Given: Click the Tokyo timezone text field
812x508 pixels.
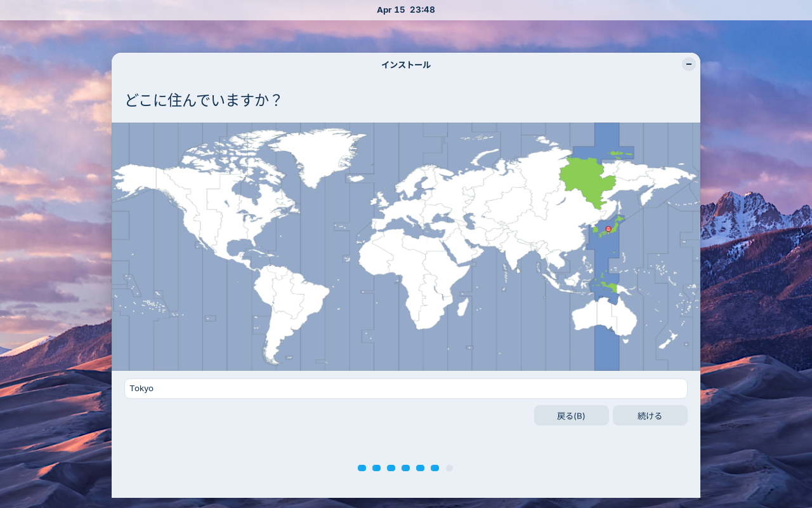Looking at the screenshot, I should pos(406,389).
